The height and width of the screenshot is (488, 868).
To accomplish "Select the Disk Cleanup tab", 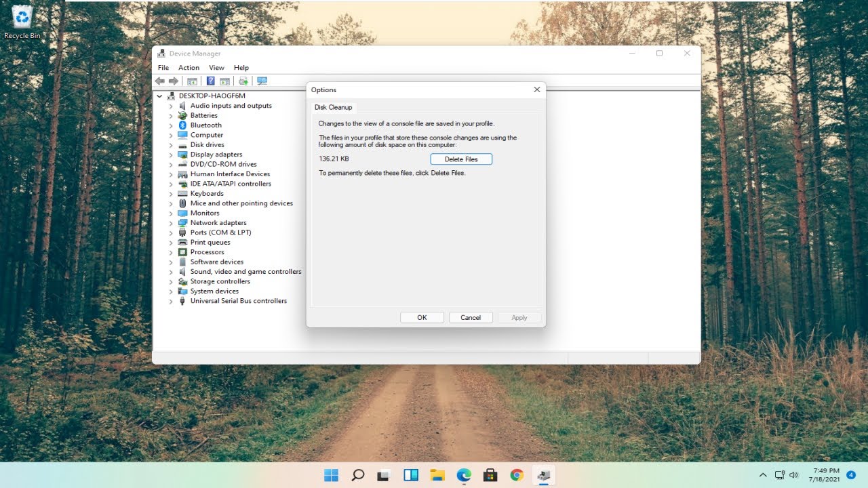I will point(333,107).
